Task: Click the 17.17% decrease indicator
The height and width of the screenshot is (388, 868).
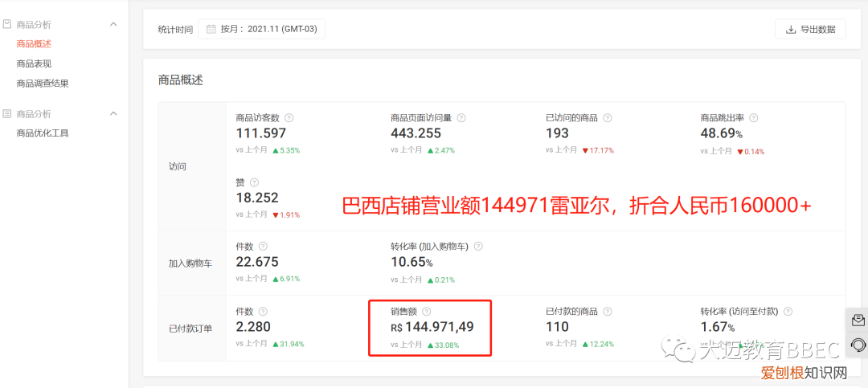Action: coord(598,150)
